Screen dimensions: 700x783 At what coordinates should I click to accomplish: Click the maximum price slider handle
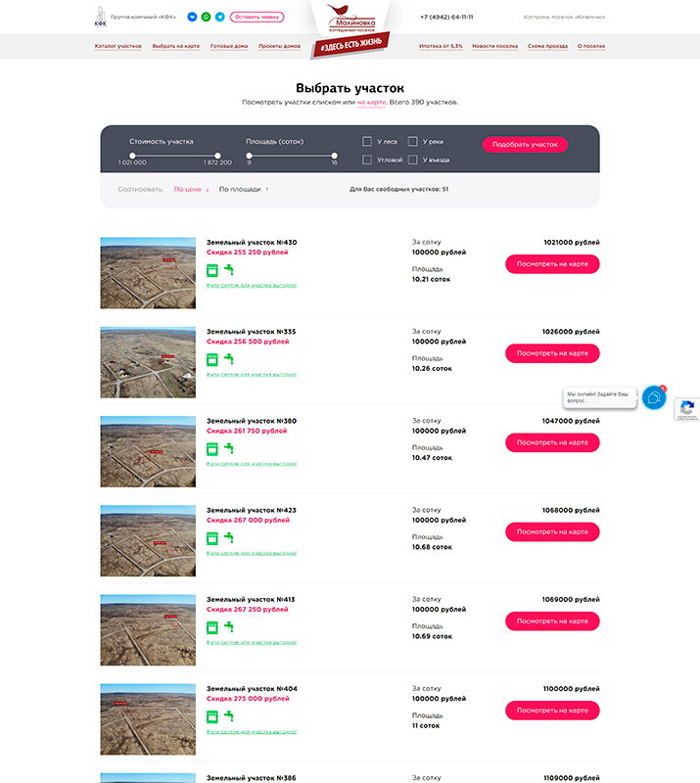(217, 155)
